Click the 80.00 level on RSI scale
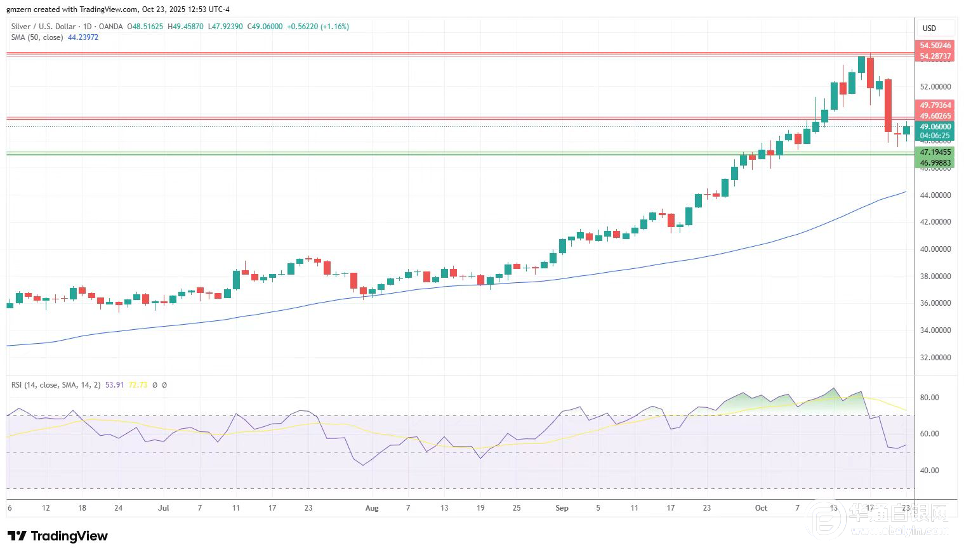964x556 pixels. [928, 398]
